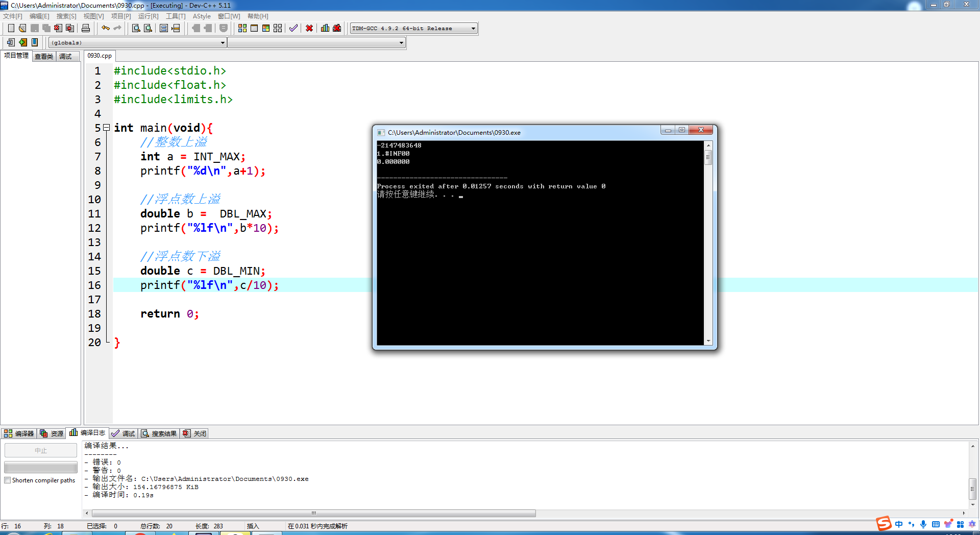Open the AStyle menu

pyautogui.click(x=202, y=16)
